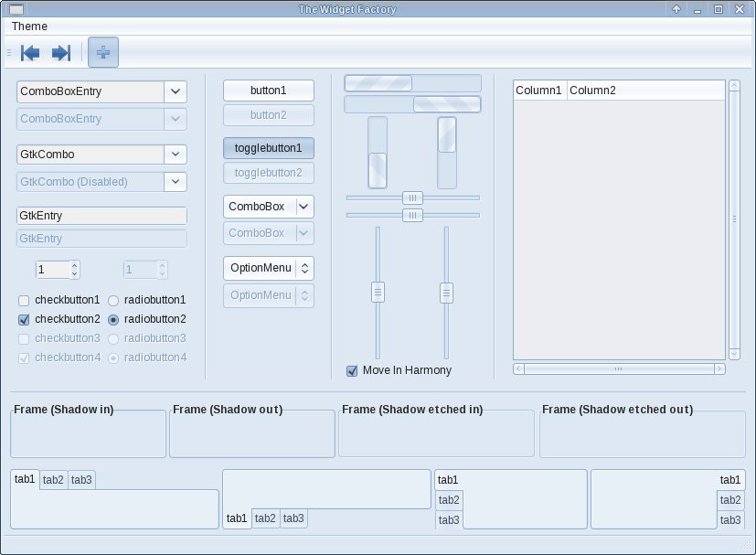Click the window menu icon in title bar
756x555 pixels.
[16, 8]
